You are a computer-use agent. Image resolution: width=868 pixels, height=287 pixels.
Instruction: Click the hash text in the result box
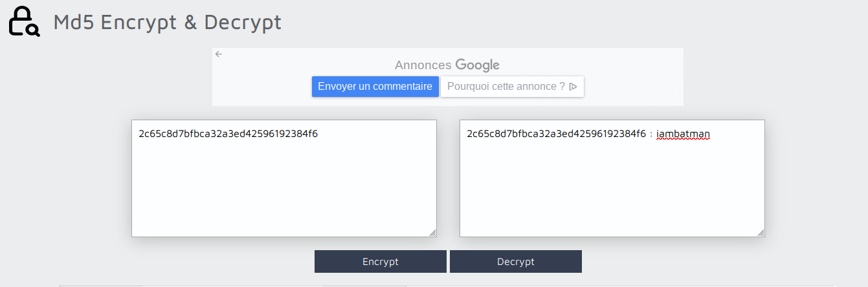[556, 134]
